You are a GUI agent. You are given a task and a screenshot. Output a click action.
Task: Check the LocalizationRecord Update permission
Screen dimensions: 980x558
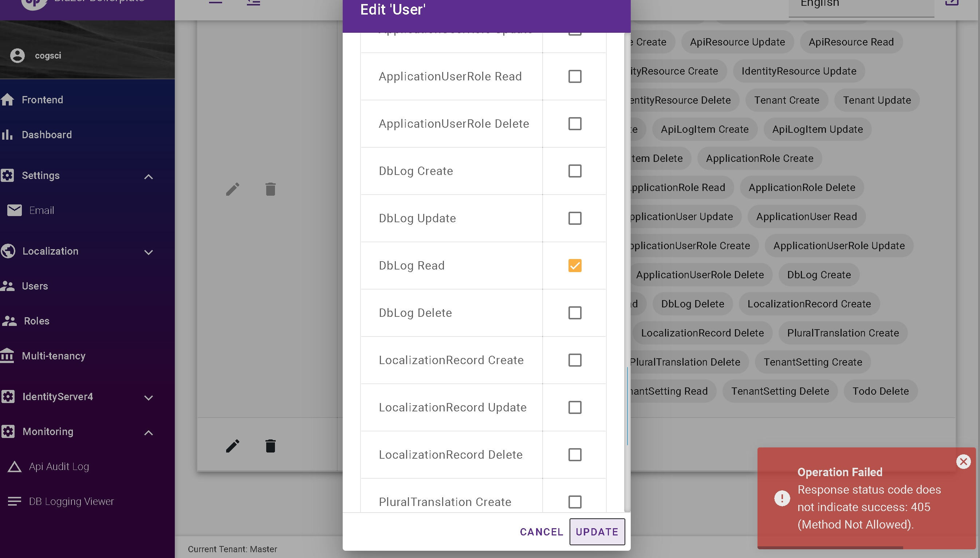(574, 407)
